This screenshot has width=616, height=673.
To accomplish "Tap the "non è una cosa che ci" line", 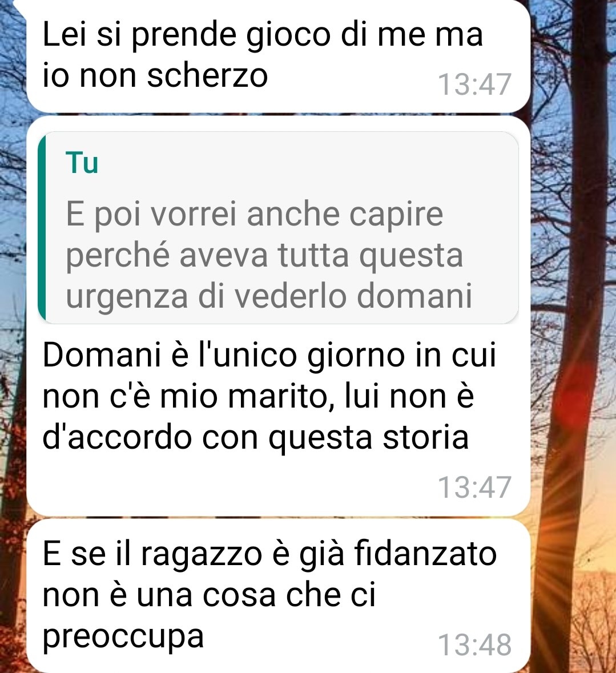I will coord(209,595).
